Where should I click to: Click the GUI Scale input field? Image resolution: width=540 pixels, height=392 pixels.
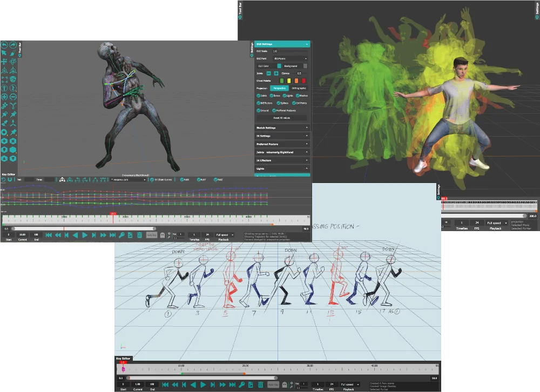(x=289, y=51)
